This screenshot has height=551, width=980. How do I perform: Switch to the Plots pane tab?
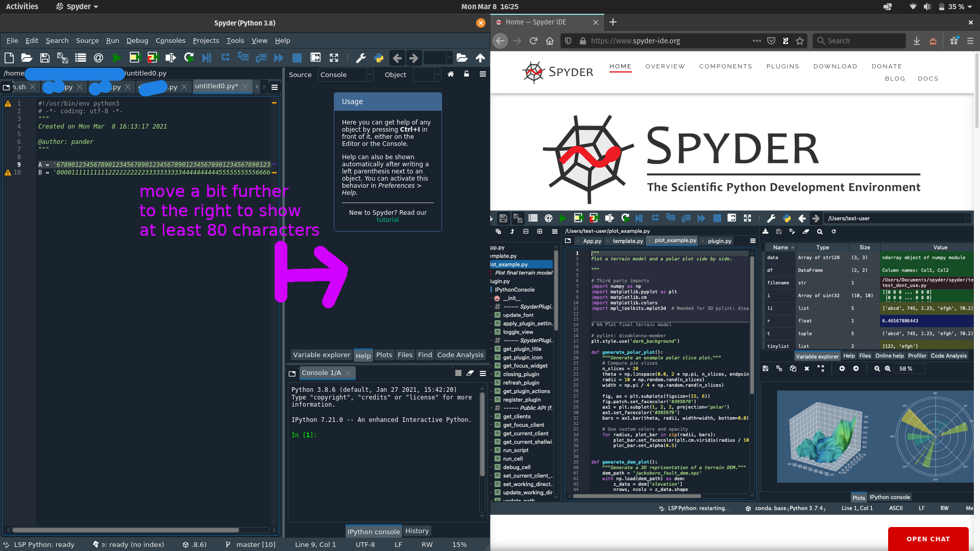pyautogui.click(x=384, y=355)
